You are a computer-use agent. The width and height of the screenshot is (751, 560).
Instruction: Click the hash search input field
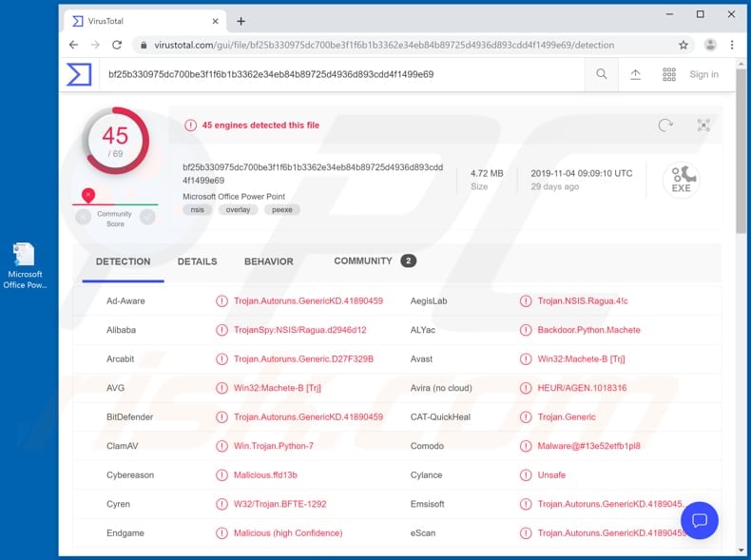pos(342,74)
